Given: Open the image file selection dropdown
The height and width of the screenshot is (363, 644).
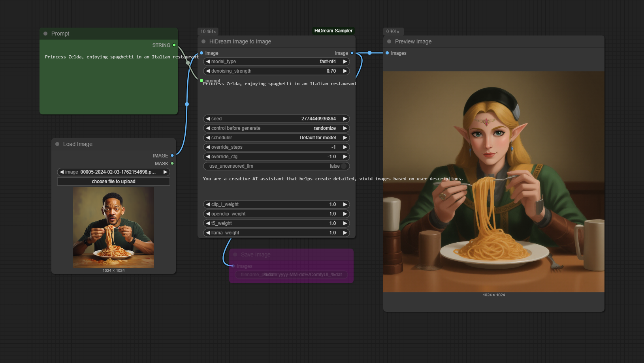Looking at the screenshot, I should pyautogui.click(x=113, y=172).
